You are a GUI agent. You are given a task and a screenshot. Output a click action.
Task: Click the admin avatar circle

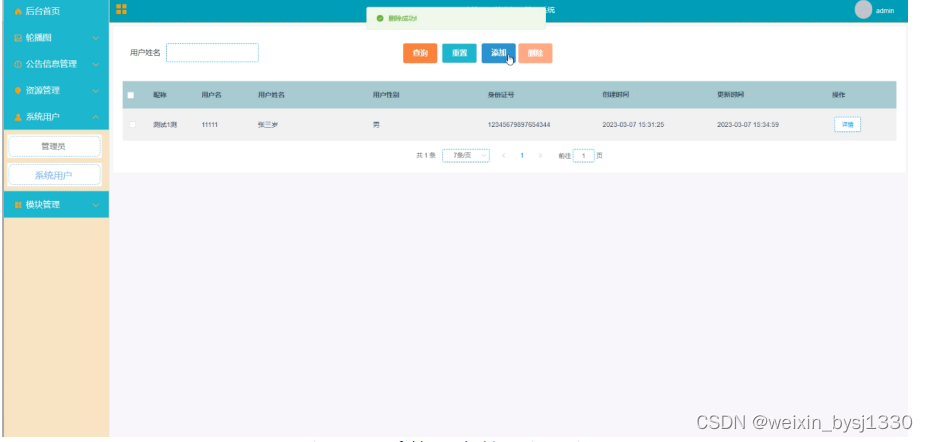pyautogui.click(x=863, y=9)
